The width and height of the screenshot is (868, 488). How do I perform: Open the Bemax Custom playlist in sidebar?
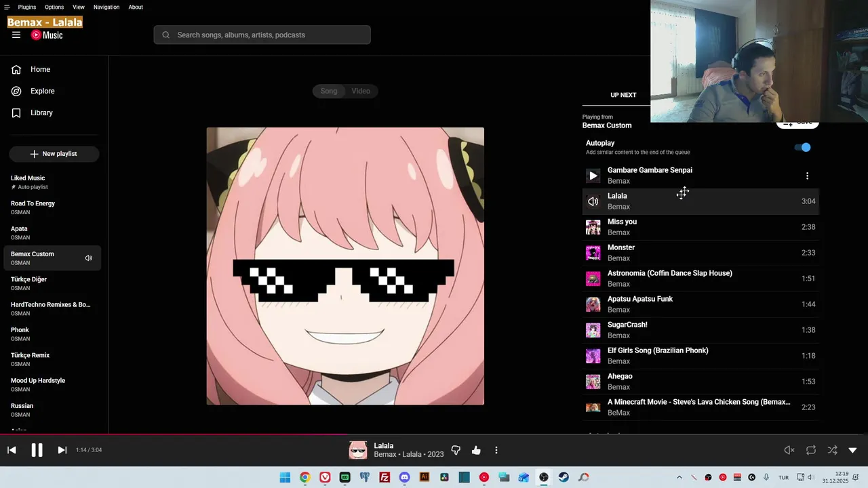click(52, 258)
